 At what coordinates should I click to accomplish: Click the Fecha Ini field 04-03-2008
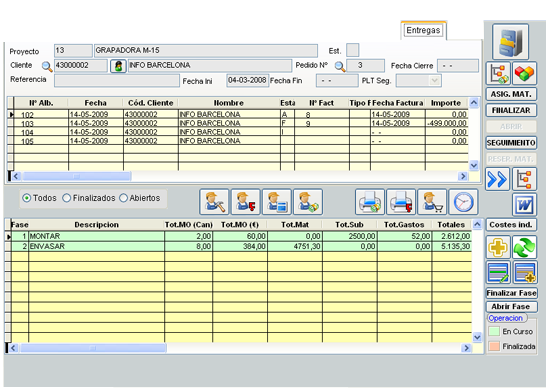248,80
